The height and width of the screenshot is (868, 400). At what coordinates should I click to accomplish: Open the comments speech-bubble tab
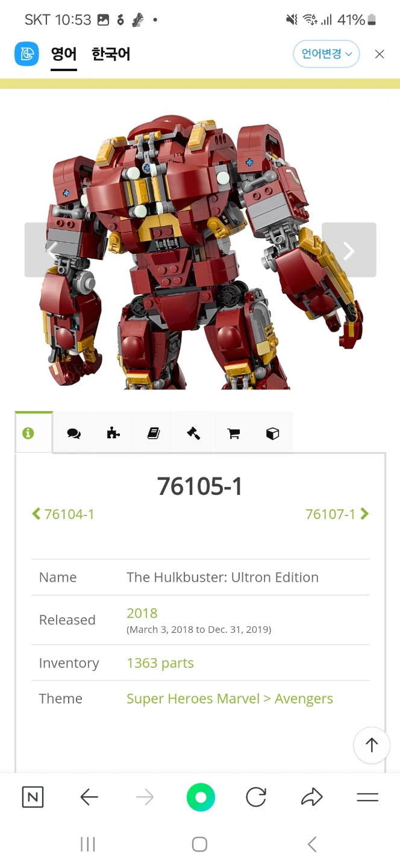click(73, 433)
